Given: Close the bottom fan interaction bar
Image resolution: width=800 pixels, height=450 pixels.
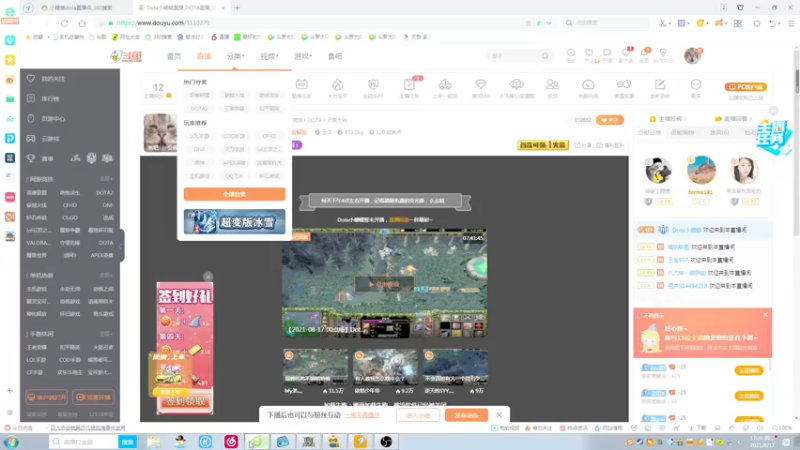Looking at the screenshot, I should [x=499, y=415].
